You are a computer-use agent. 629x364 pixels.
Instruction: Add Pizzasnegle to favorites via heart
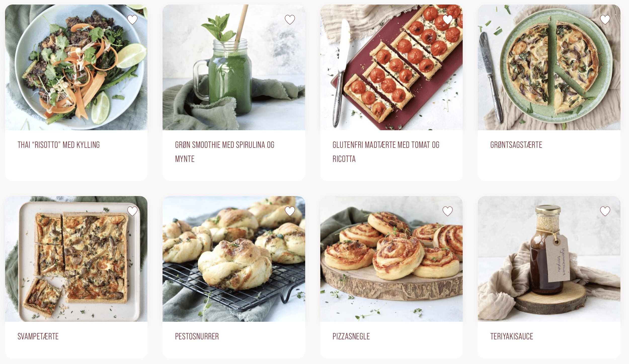[x=448, y=211]
